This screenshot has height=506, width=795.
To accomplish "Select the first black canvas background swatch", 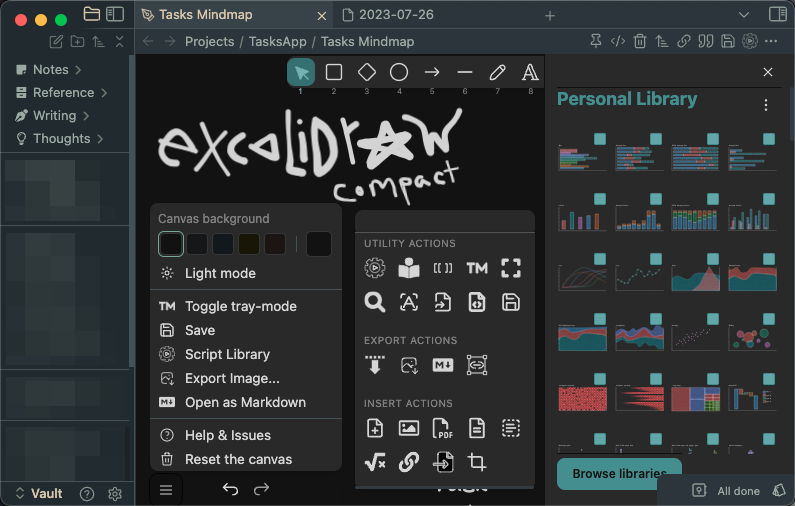I will pyautogui.click(x=171, y=244).
